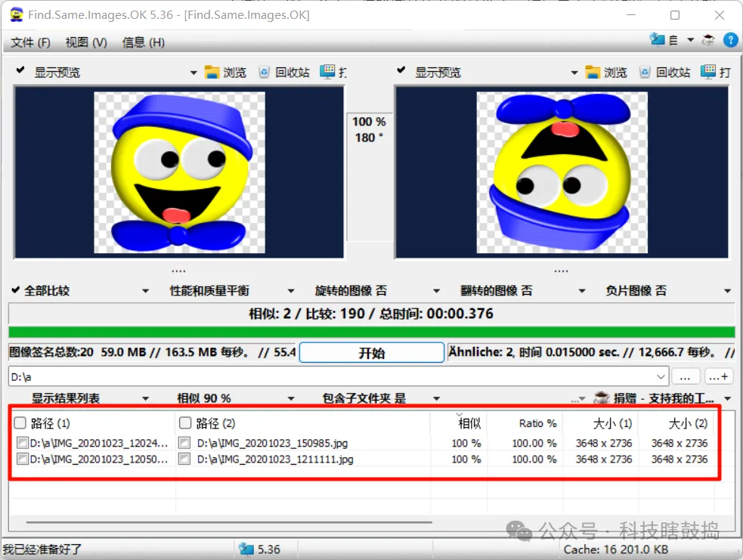Click the donate coffee cup icon
This screenshot has width=743, height=560.
click(x=602, y=398)
